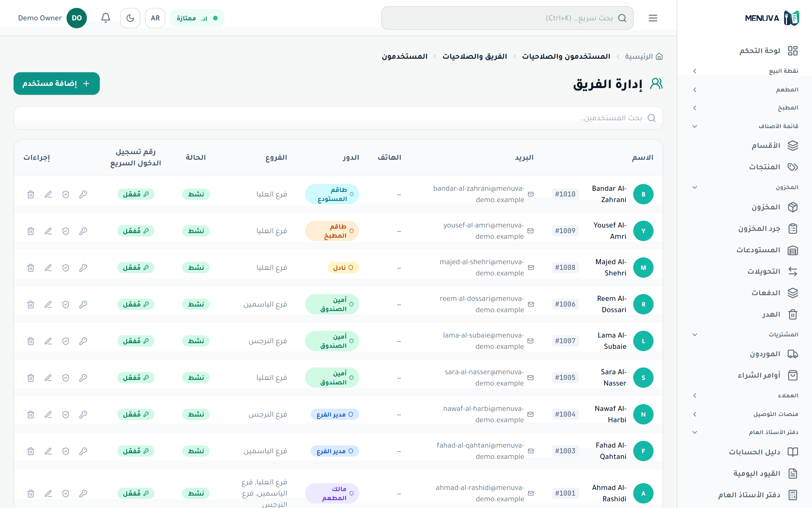This screenshot has height=508, width=812.
Task: Click the ممتازة connection status badge
Action: [197, 18]
